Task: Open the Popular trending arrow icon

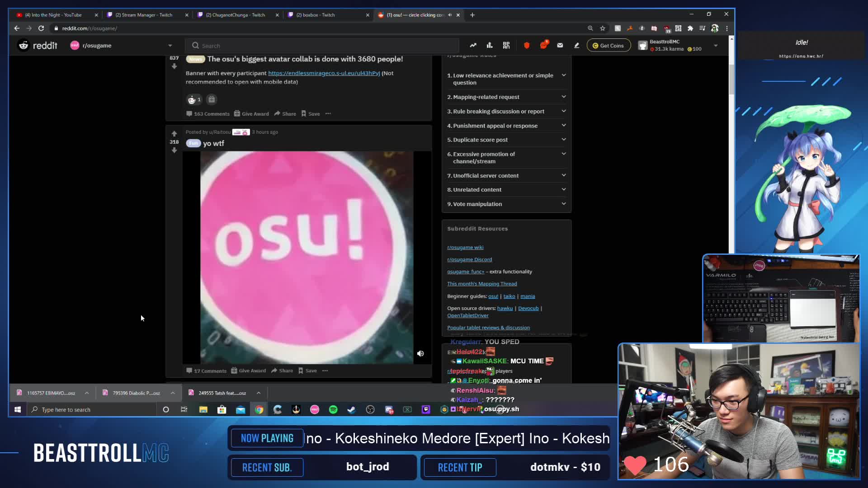Action: [473, 45]
